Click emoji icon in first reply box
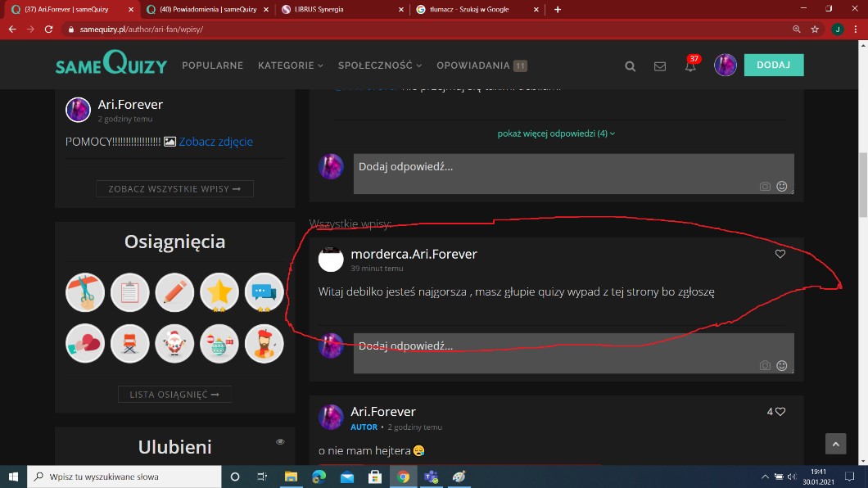 coord(782,187)
